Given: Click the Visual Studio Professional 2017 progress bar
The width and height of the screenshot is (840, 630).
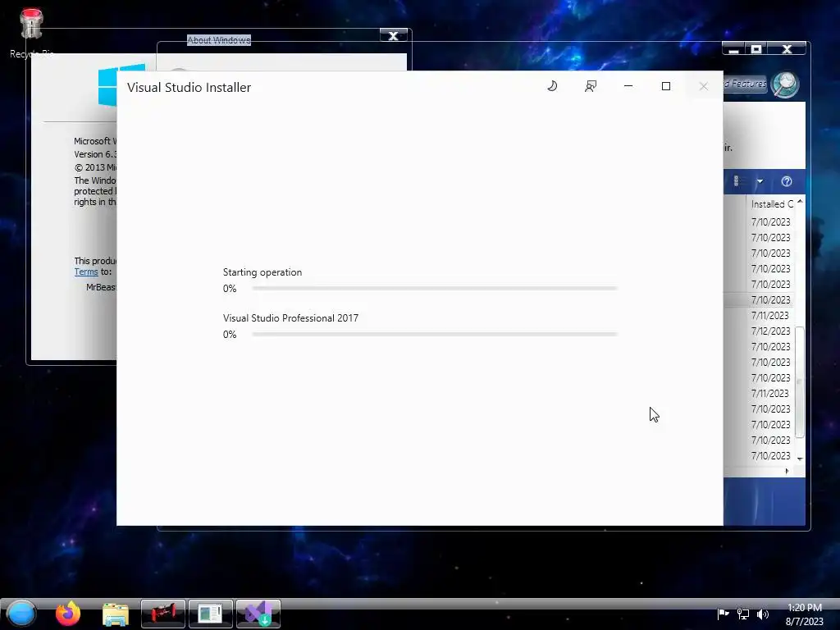Looking at the screenshot, I should 435,335.
